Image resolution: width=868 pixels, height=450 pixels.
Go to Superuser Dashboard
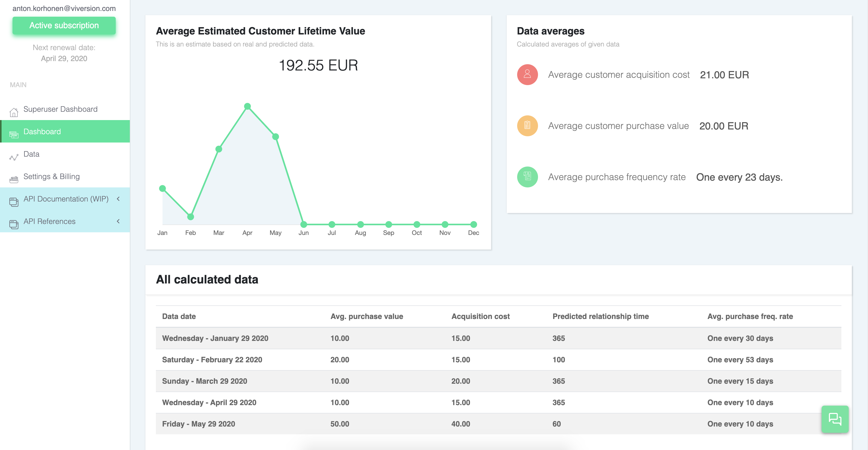coord(60,109)
